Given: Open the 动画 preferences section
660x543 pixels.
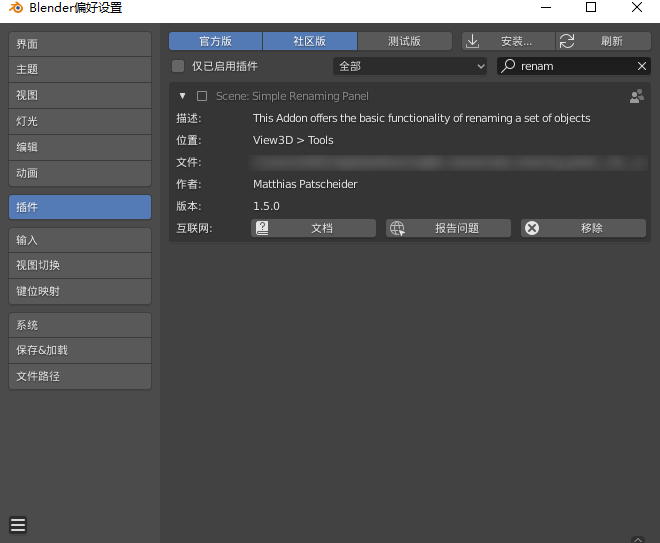Looking at the screenshot, I should (80, 173).
